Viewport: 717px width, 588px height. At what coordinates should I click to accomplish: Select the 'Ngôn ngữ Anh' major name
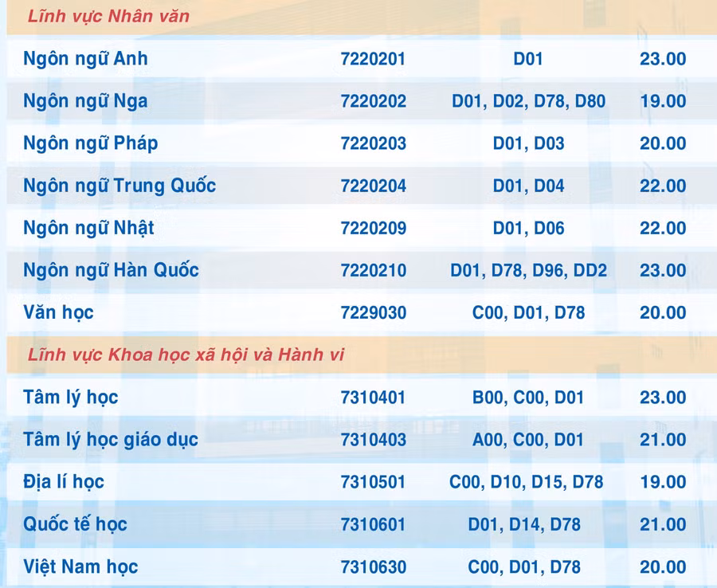85,59
